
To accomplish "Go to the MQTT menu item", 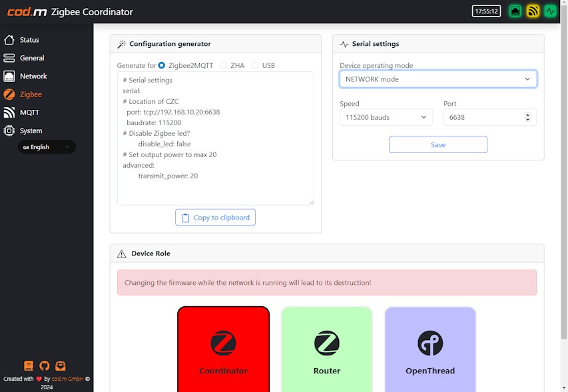I will point(29,112).
